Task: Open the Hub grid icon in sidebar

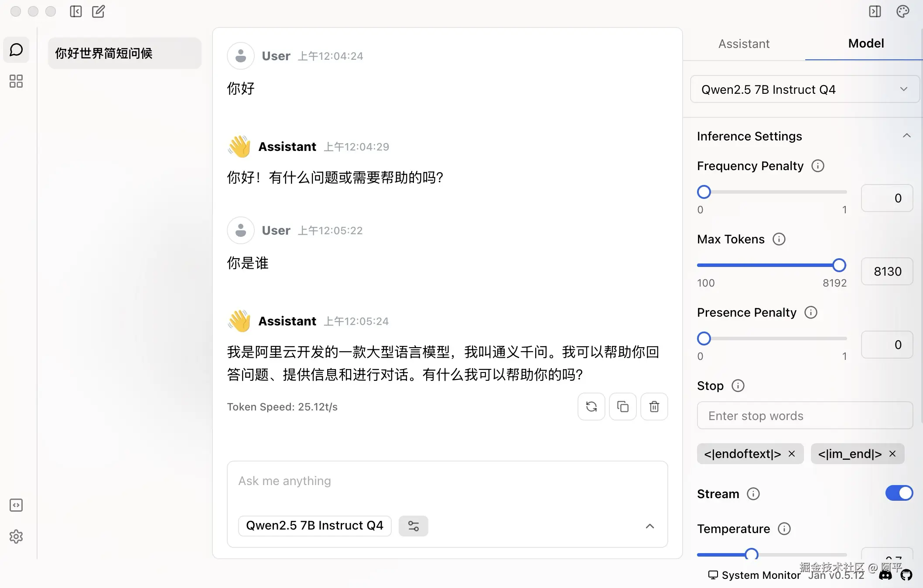Action: pyautogui.click(x=16, y=81)
